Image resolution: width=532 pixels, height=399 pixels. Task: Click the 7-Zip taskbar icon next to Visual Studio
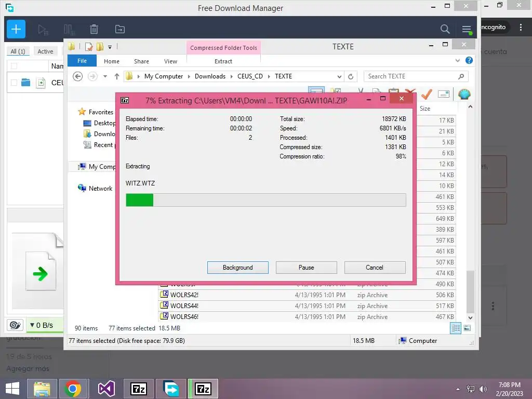pos(139,389)
